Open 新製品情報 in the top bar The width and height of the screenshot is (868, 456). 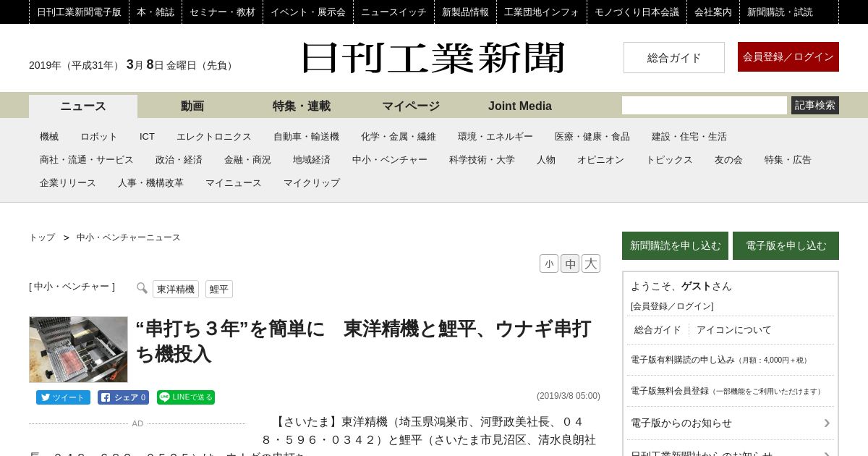click(x=465, y=12)
